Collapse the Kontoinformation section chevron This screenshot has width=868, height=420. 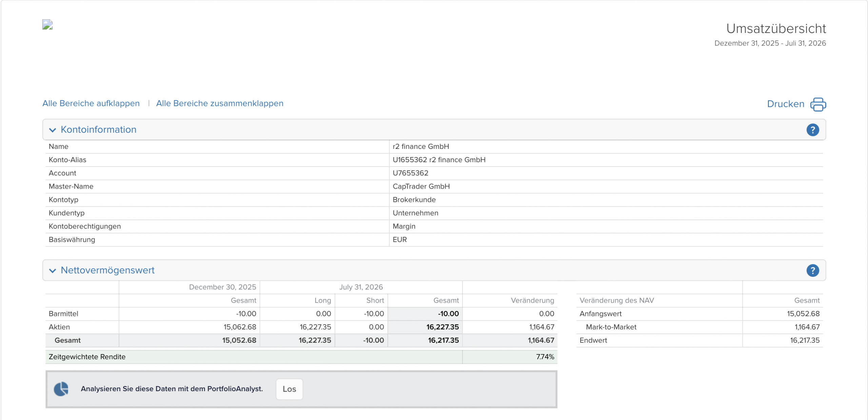pos(52,130)
